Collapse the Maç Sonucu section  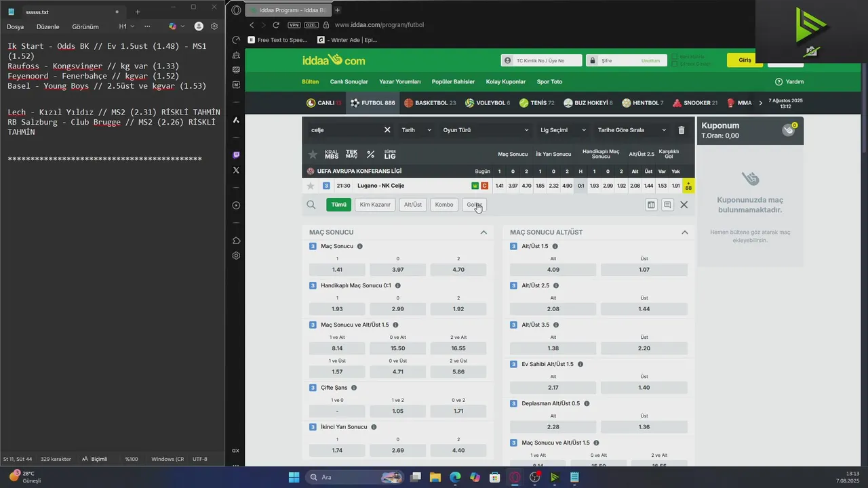point(484,232)
